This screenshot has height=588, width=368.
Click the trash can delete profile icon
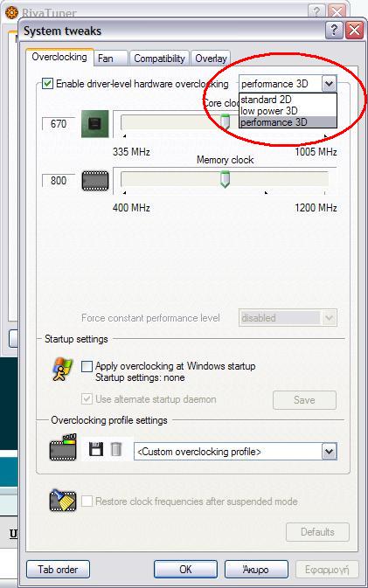116,449
